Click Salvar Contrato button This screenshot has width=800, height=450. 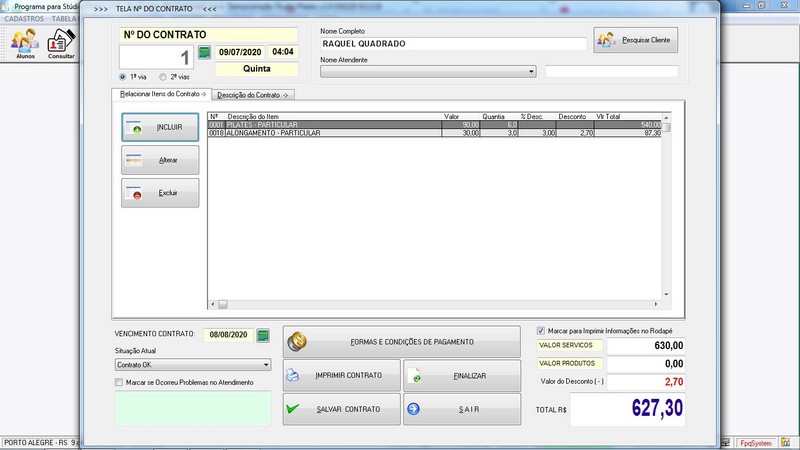(x=342, y=409)
